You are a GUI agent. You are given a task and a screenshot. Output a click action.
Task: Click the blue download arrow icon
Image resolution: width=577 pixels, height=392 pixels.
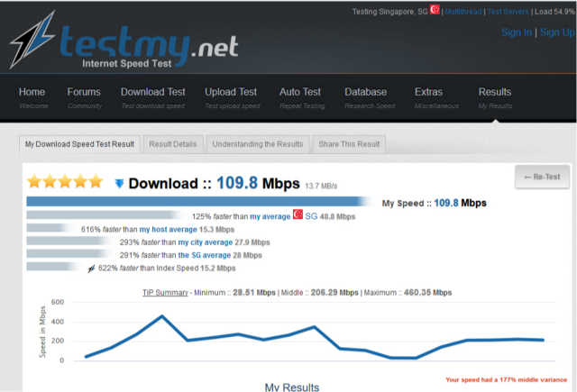119,183
